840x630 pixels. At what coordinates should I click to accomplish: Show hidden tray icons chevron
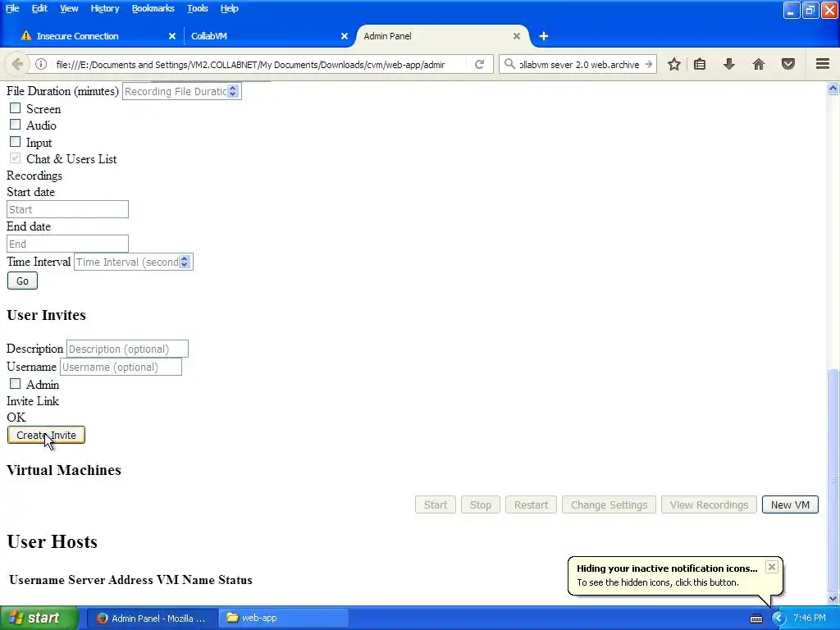pyautogui.click(x=778, y=619)
